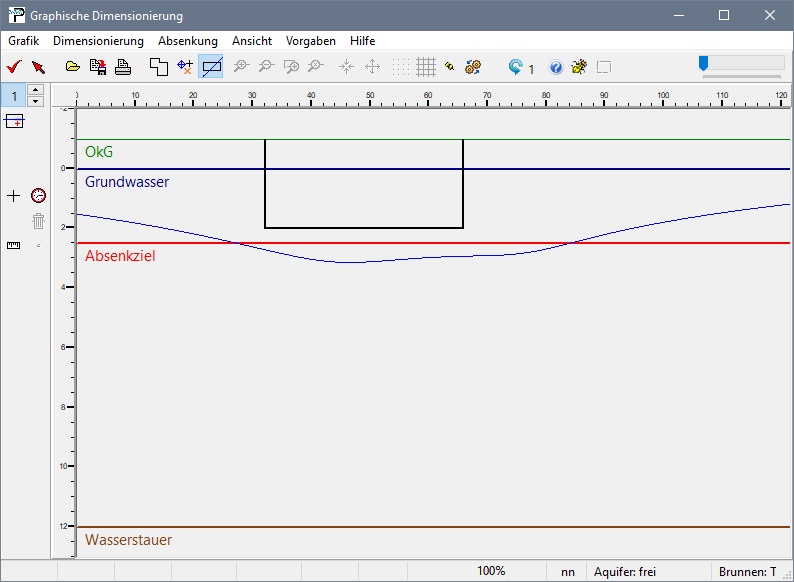Select the ruler measure tool

(13, 245)
